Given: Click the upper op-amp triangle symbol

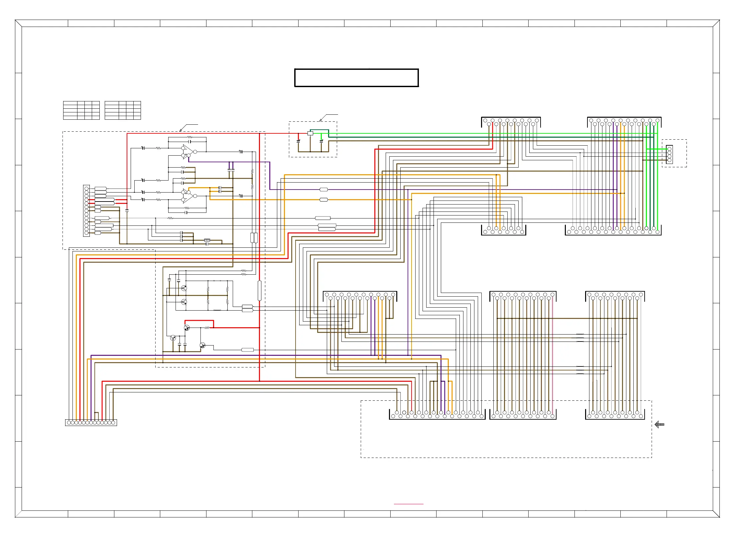Looking at the screenshot, I should tap(188, 152).
